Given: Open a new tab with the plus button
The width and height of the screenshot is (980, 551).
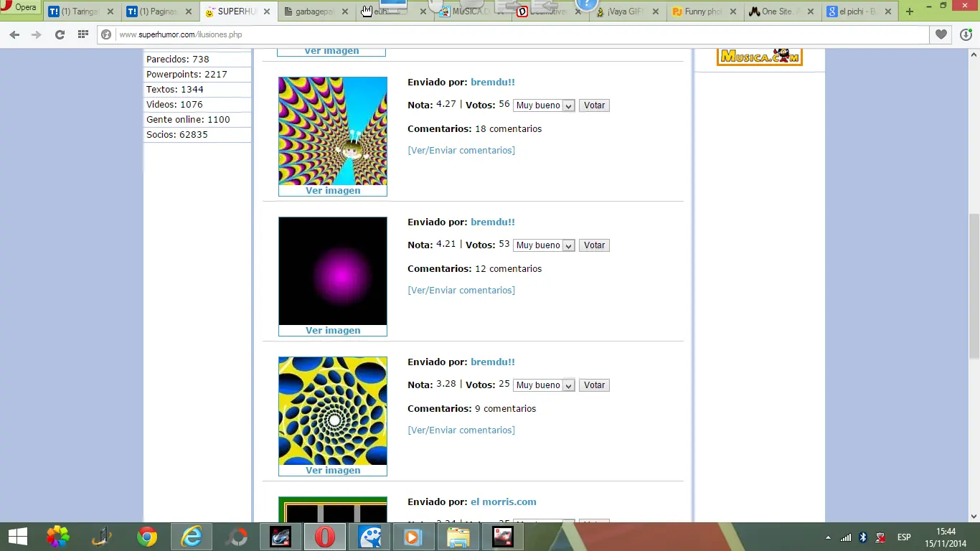Looking at the screenshot, I should pyautogui.click(x=910, y=11).
